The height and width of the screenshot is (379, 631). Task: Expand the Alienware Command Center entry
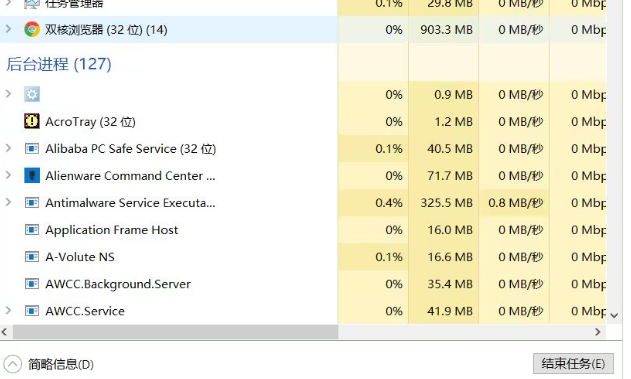tap(8, 175)
